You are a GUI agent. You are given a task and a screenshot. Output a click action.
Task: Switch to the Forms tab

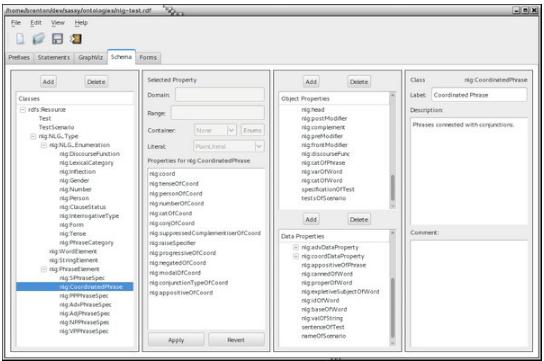[x=148, y=58]
